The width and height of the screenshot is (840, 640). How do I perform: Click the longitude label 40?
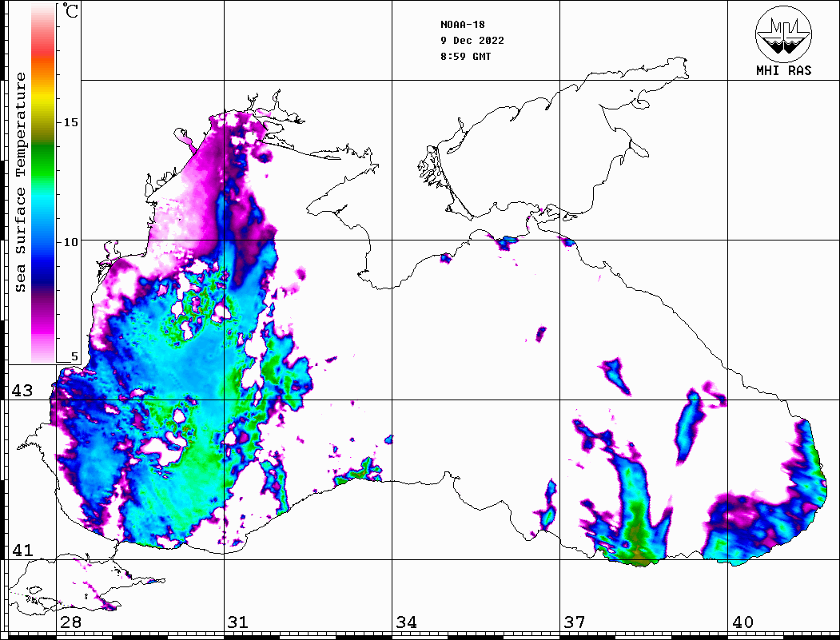tap(742, 622)
